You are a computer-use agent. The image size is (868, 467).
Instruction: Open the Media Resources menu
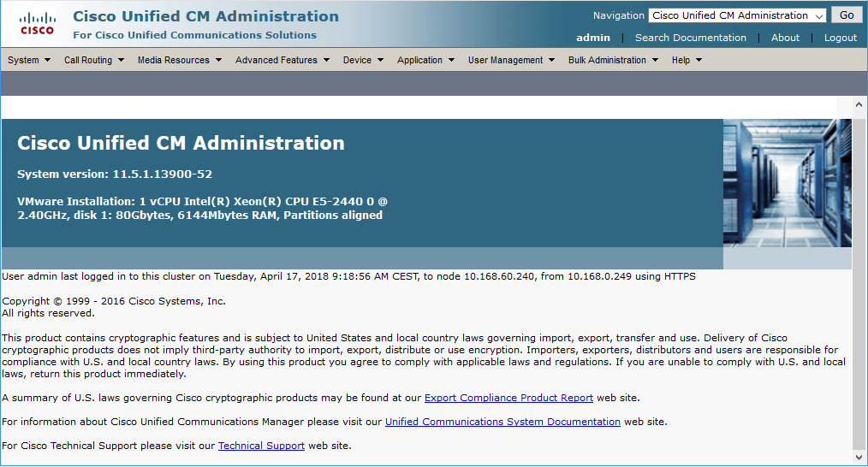(x=180, y=60)
